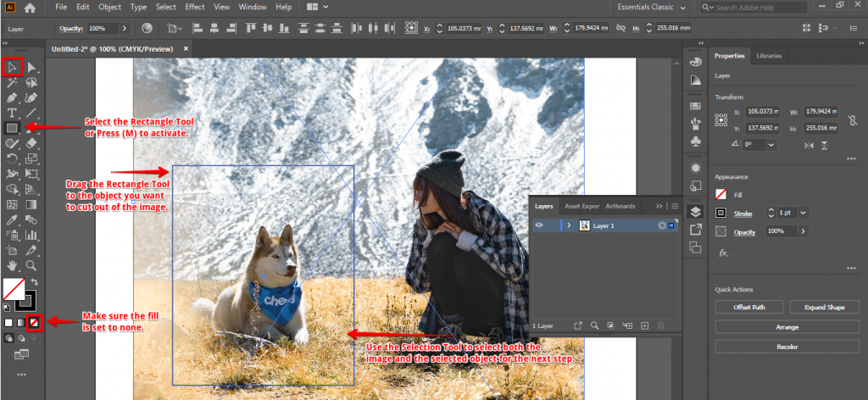
Task: Open the Effect menu
Action: [194, 7]
